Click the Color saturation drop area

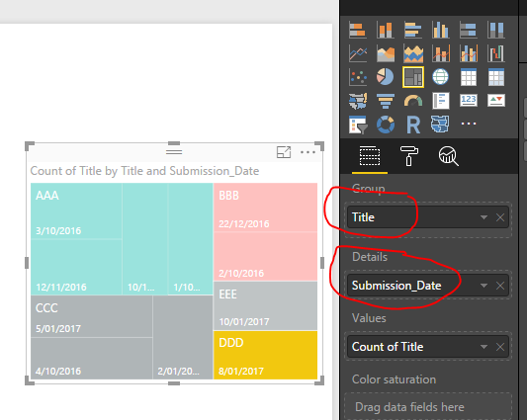[x=428, y=406]
